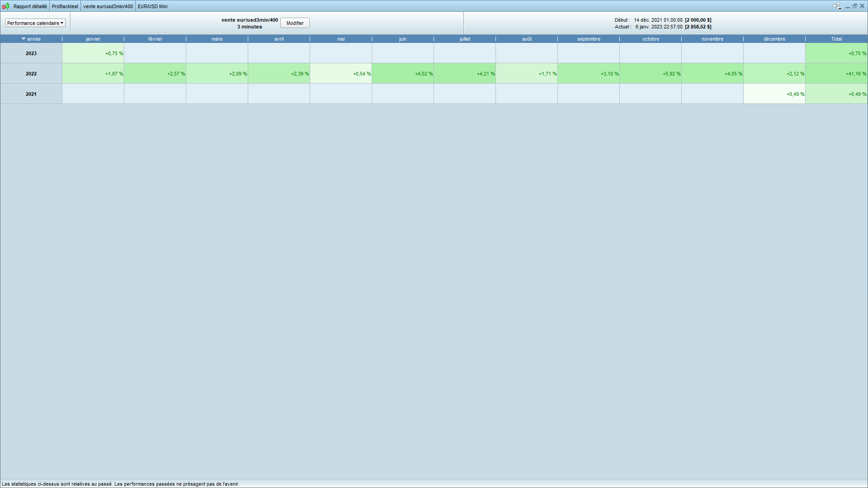Screen dimensions: 868x488
Task: Minimize the report window
Action: pyautogui.click(x=848, y=6)
